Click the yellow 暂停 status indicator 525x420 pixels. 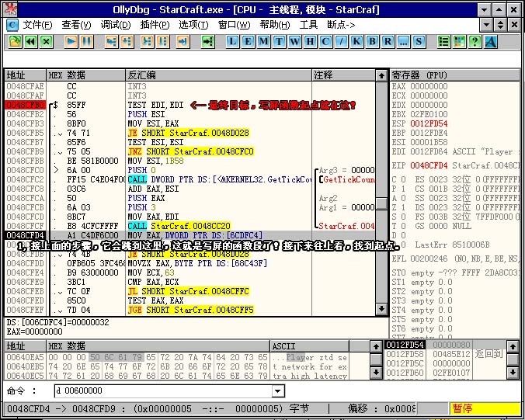pos(485,408)
